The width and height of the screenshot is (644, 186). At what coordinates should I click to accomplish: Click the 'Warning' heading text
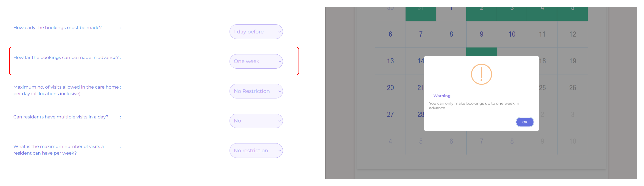[x=442, y=96]
